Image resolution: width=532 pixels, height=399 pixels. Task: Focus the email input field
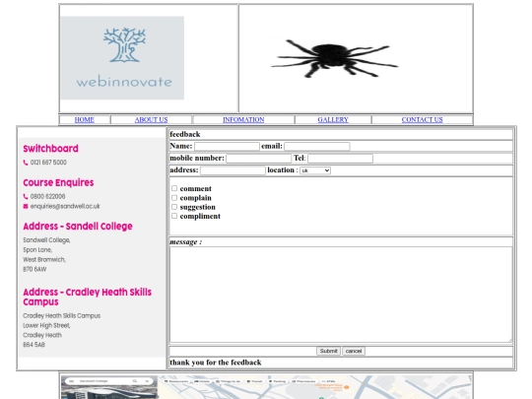[317, 146]
